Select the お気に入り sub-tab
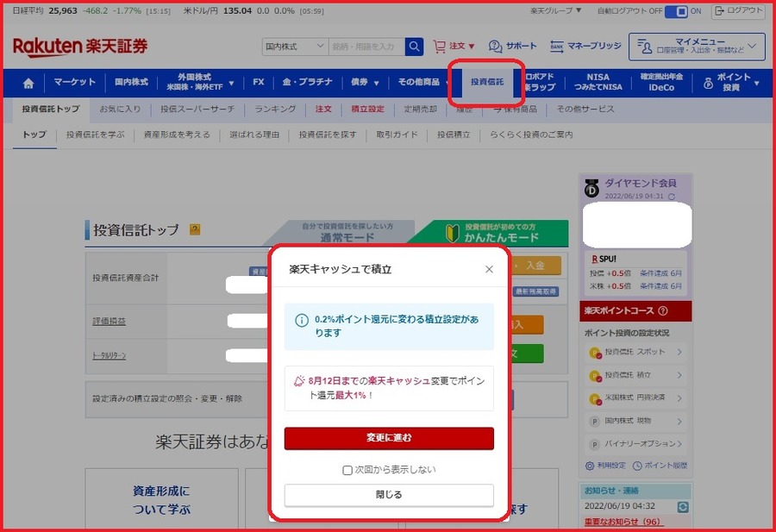 [x=120, y=110]
